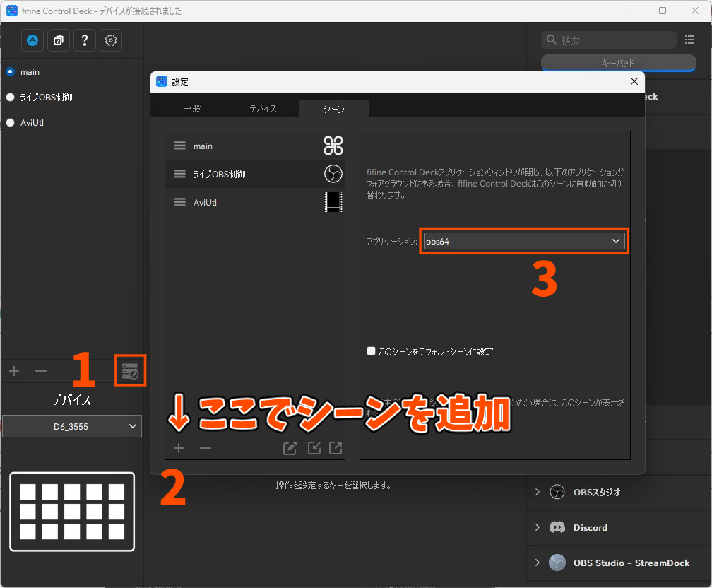
Task: Open the gear settings icon in top toolbar
Action: click(111, 40)
